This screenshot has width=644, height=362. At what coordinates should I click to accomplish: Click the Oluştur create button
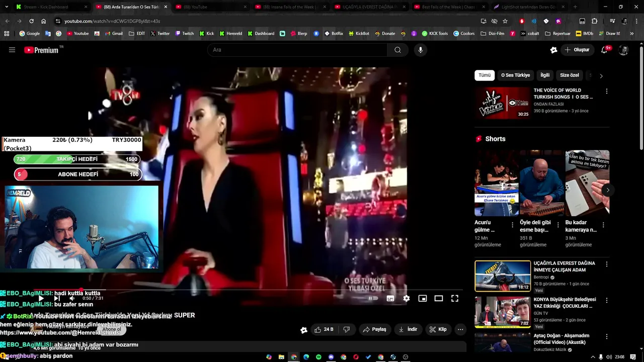click(x=577, y=50)
